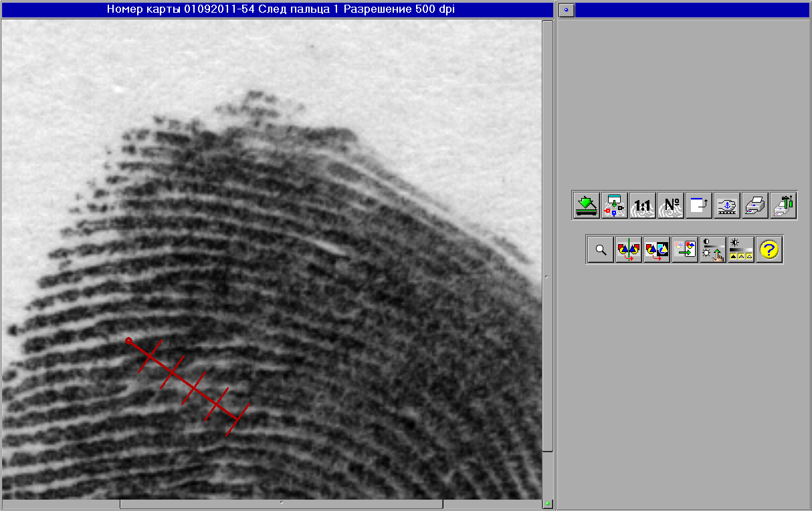This screenshot has width=812, height=511.
Task: Click the mirror-flip shapes icon
Action: [628, 250]
